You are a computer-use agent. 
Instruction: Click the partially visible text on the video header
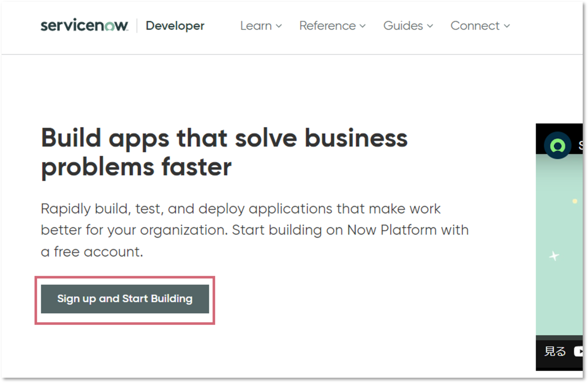coord(581,146)
